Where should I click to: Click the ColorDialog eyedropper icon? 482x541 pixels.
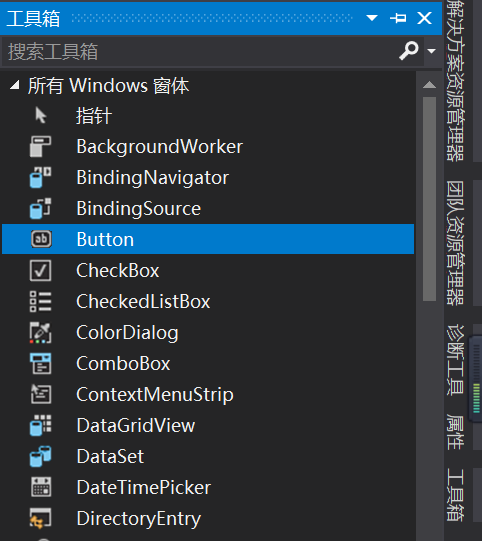[x=40, y=332]
